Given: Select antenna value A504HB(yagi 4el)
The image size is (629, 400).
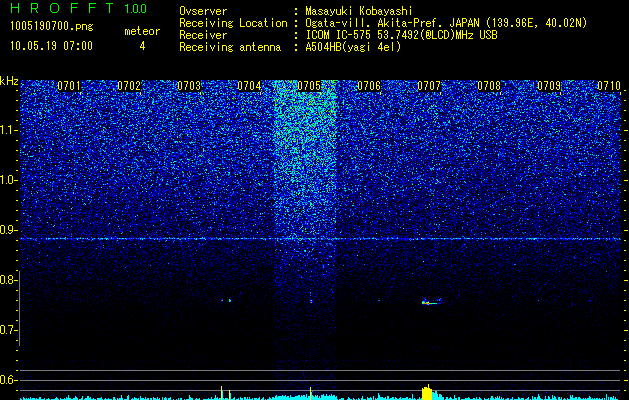Looking at the screenshot, I should 353,47.
